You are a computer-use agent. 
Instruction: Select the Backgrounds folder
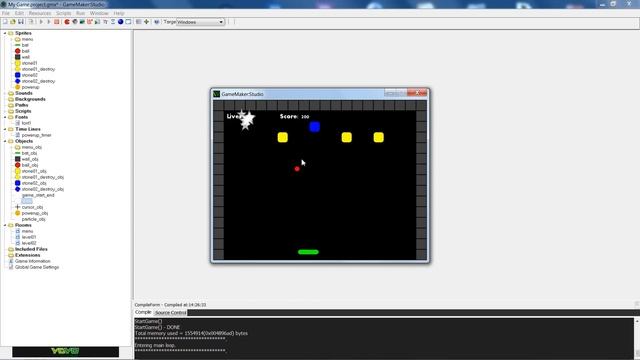(30, 99)
